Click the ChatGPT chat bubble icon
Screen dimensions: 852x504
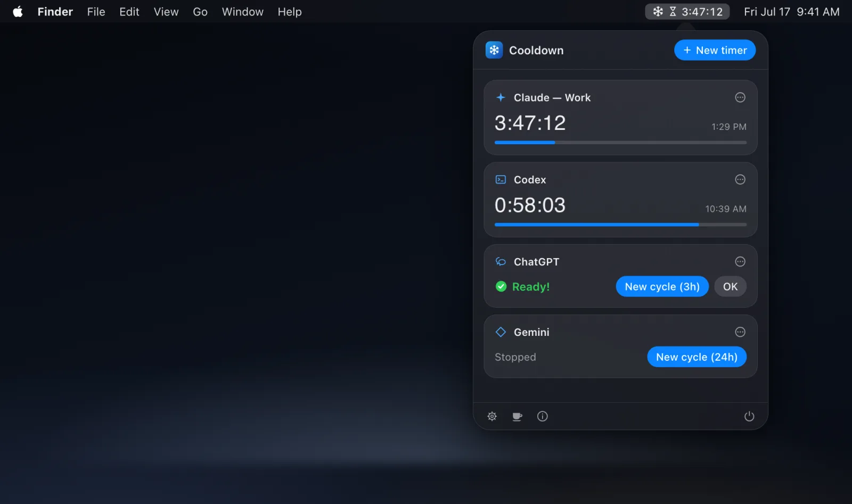click(x=501, y=261)
